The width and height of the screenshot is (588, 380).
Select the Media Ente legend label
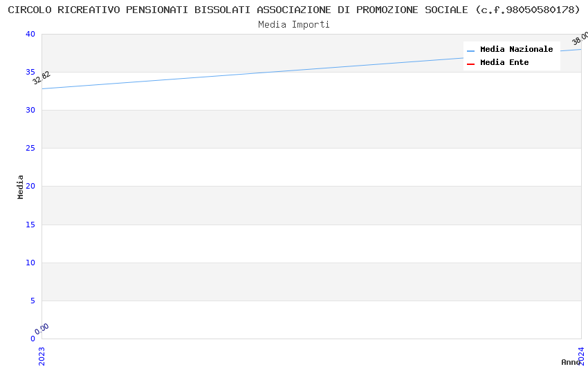coord(504,63)
